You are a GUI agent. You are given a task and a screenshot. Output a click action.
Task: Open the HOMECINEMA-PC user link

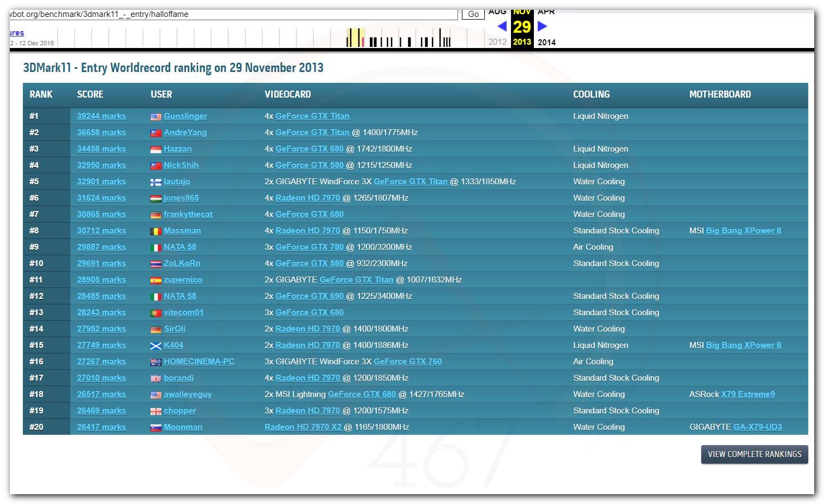point(199,362)
